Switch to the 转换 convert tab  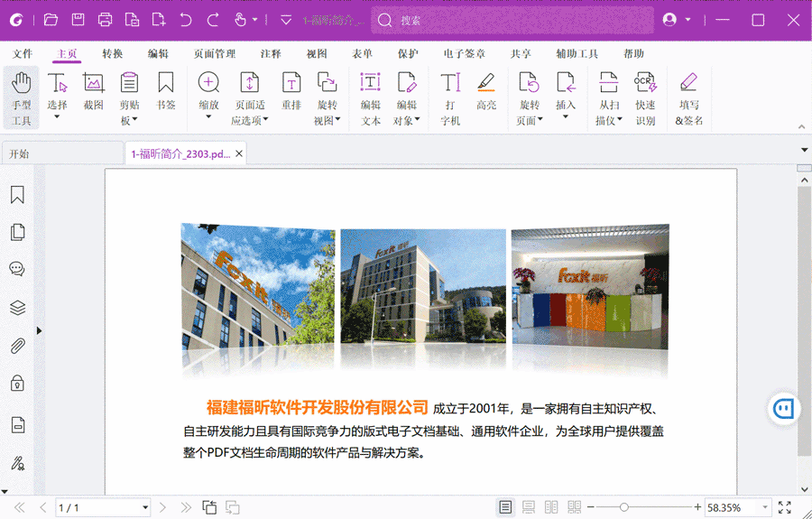tap(113, 54)
